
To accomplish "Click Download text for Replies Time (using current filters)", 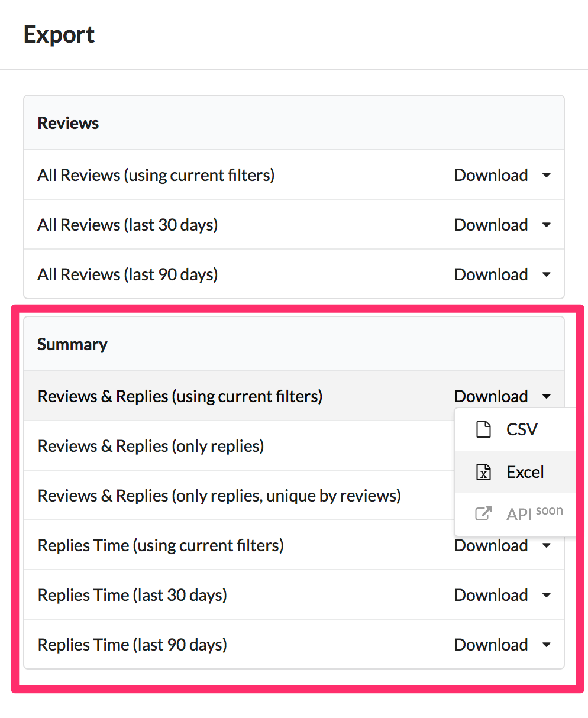I will 490,546.
